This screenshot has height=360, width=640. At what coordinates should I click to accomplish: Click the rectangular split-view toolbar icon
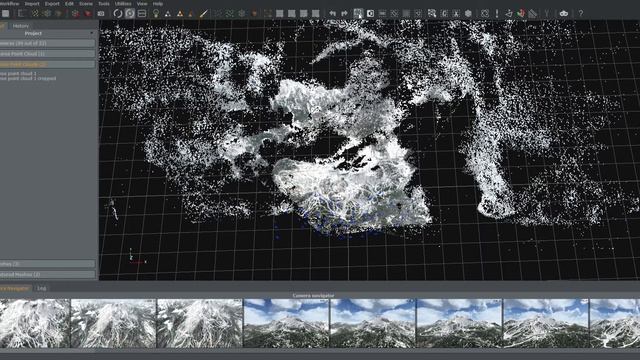tap(142, 13)
